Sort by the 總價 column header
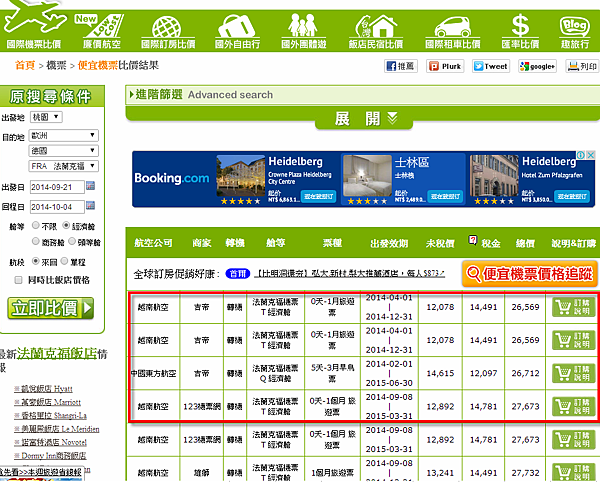The width and height of the screenshot is (600, 482). click(525, 243)
